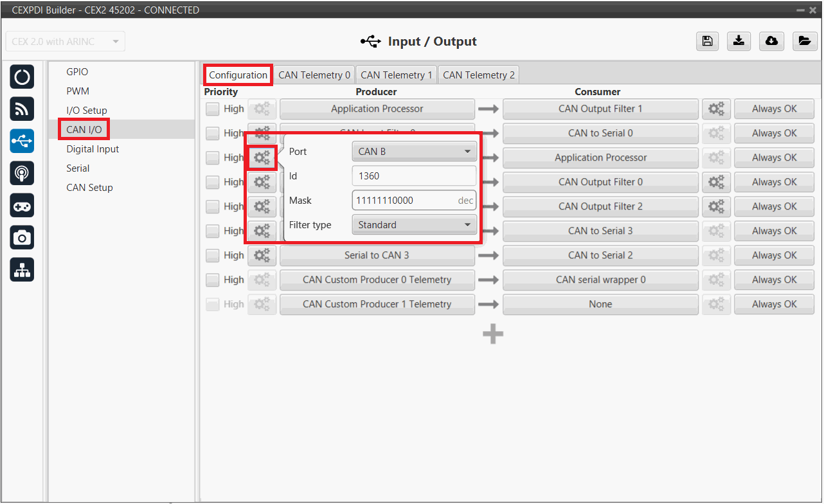The width and height of the screenshot is (824, 504).
Task: Select CAN Setup in the side menu
Action: point(89,188)
